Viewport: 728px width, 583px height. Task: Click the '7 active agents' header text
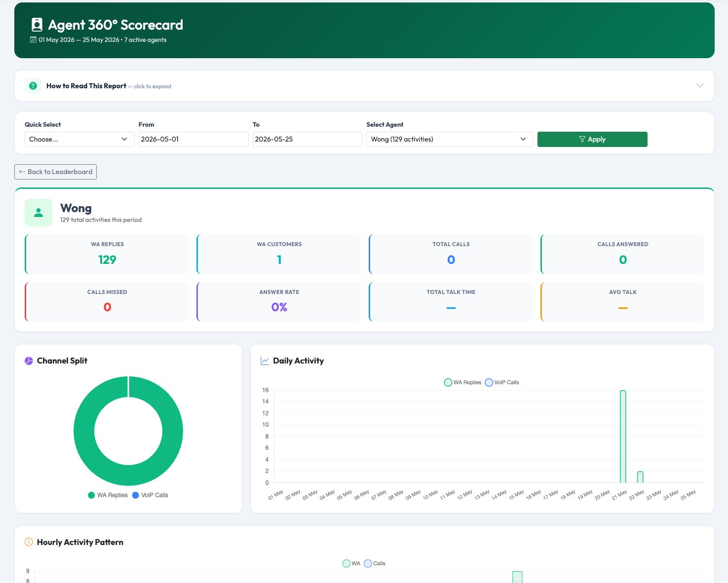pos(145,40)
